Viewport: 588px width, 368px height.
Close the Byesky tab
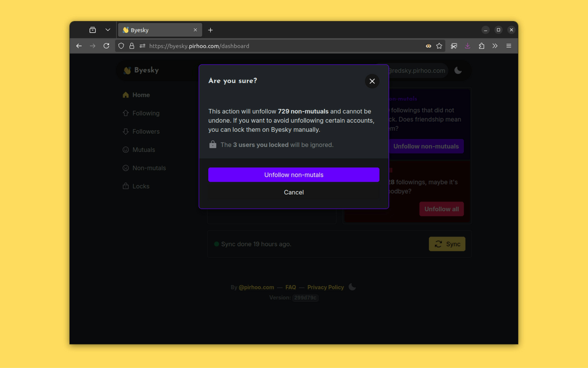195,30
